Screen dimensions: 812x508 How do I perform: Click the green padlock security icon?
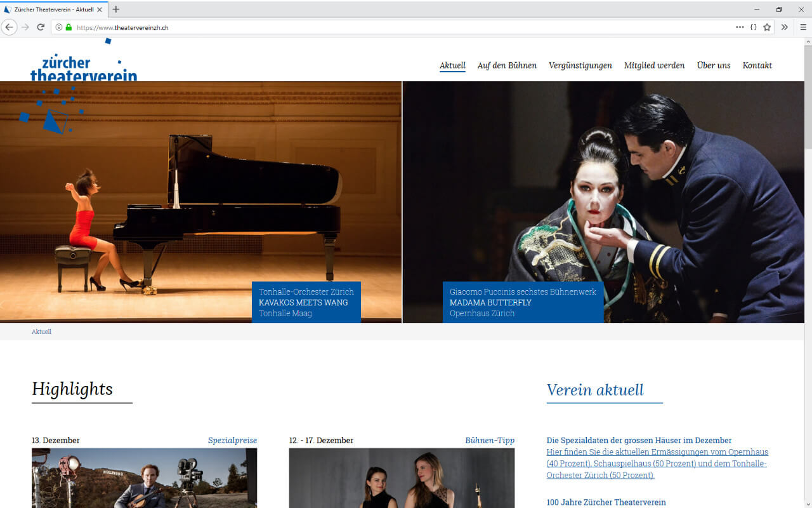click(x=69, y=27)
